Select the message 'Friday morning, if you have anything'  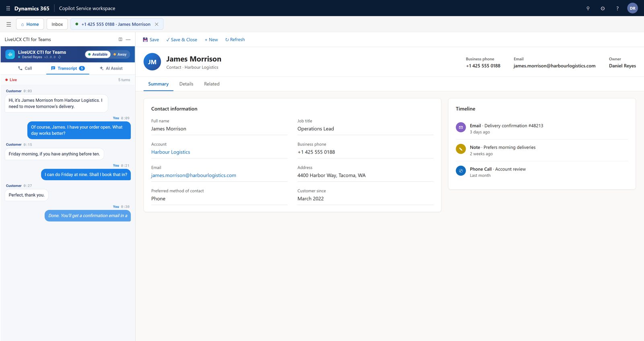pos(54,154)
